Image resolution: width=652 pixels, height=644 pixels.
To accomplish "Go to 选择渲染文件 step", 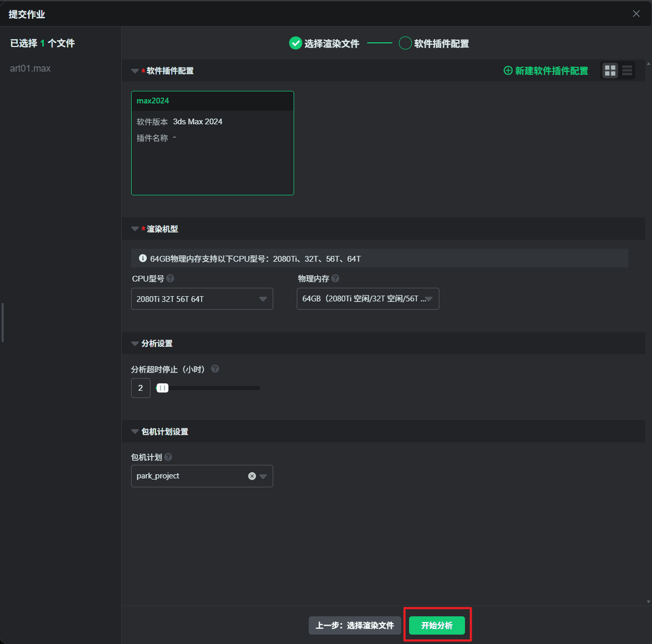I will tap(324, 43).
